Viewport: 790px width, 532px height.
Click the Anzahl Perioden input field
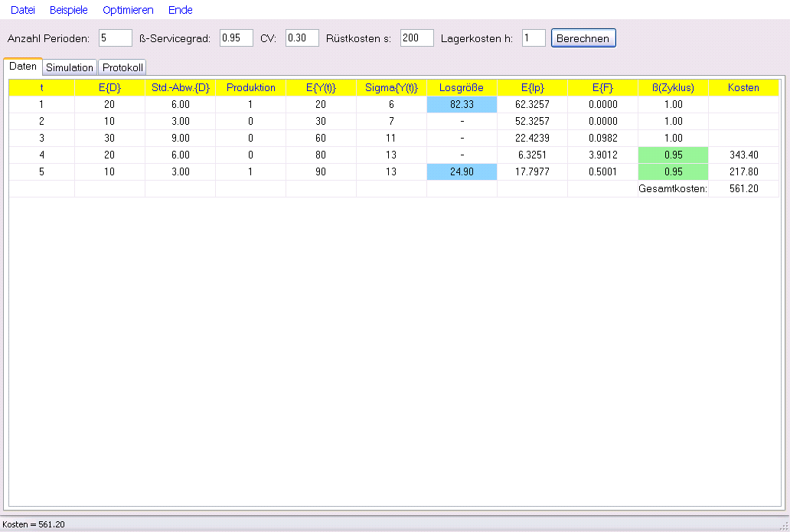115,38
